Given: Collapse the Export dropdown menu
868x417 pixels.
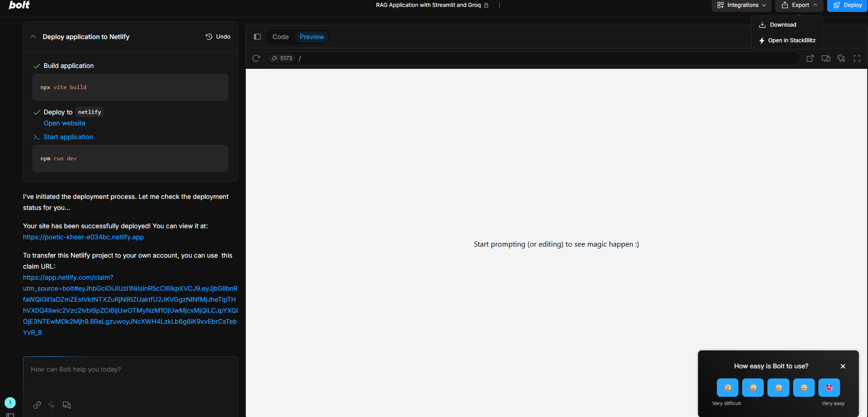Looking at the screenshot, I should coord(800,5).
